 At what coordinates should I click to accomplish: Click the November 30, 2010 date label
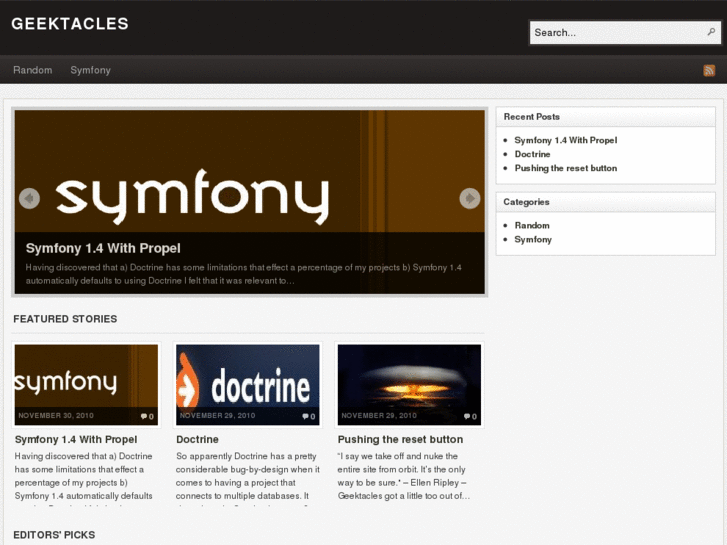point(56,416)
